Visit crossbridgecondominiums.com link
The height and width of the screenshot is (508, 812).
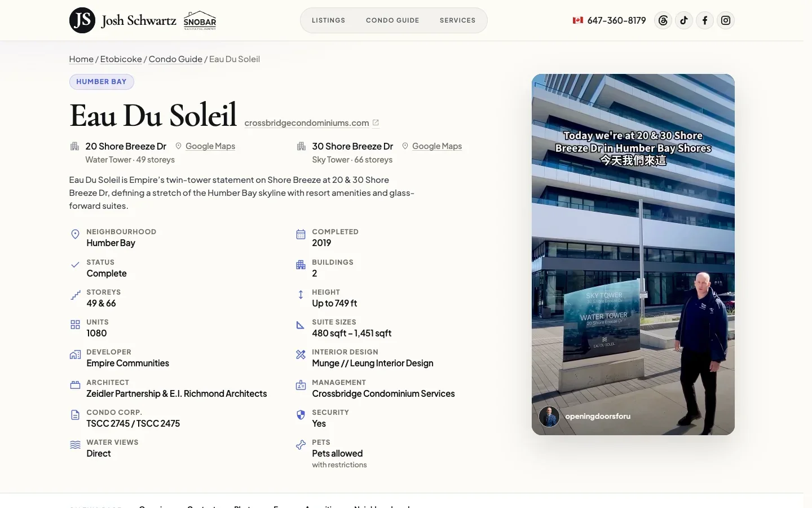click(307, 123)
